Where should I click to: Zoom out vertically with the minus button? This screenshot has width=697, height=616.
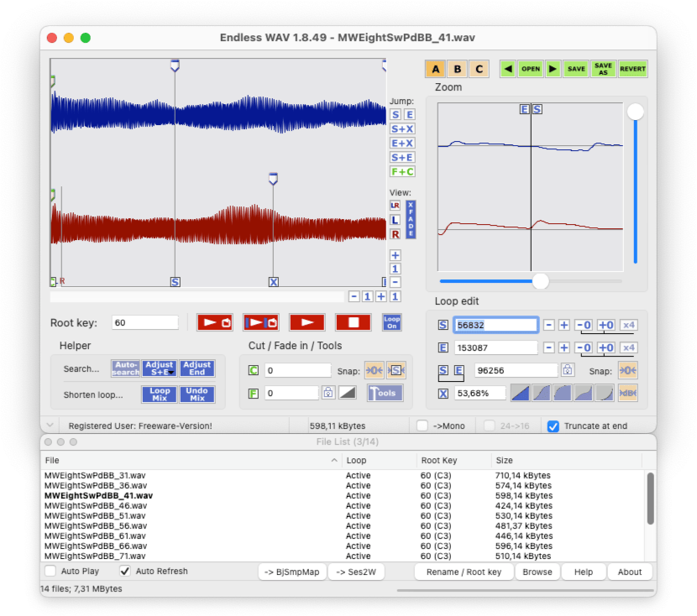click(396, 282)
